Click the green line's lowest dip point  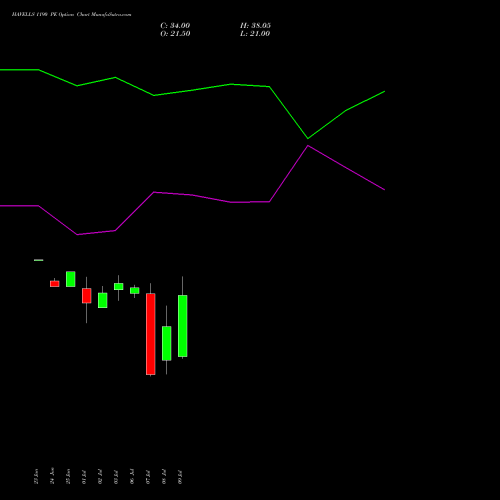(308, 138)
